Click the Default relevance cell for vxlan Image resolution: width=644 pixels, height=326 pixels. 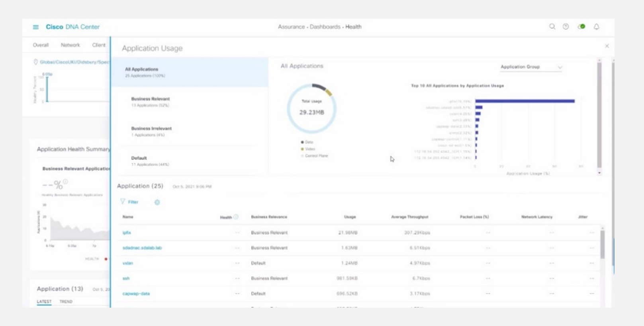coord(258,263)
